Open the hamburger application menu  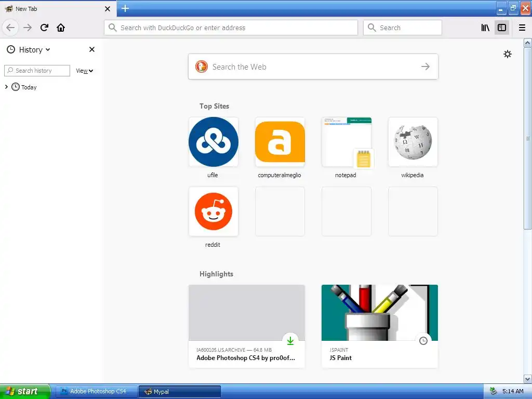522,28
